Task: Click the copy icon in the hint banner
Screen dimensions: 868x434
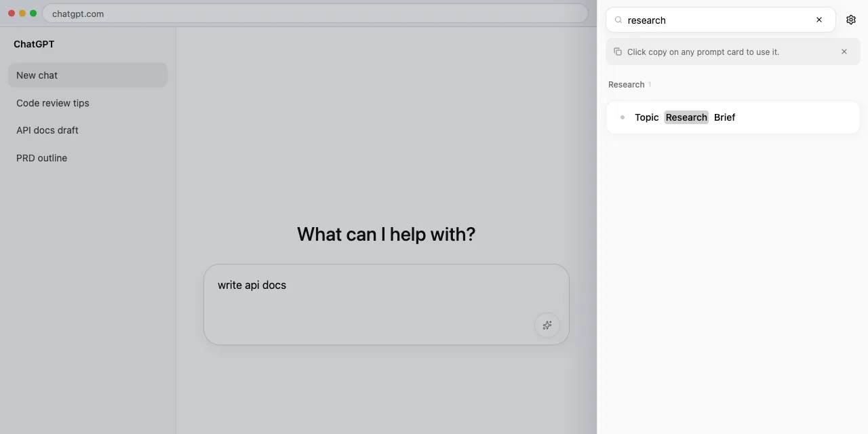Action: tap(618, 52)
